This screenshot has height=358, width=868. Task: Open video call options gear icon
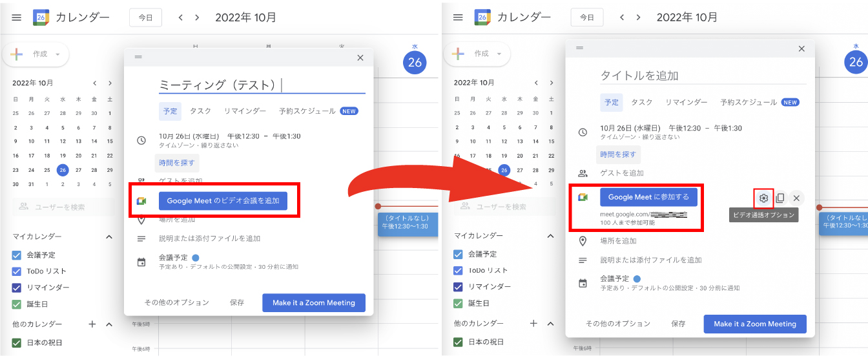[763, 198]
